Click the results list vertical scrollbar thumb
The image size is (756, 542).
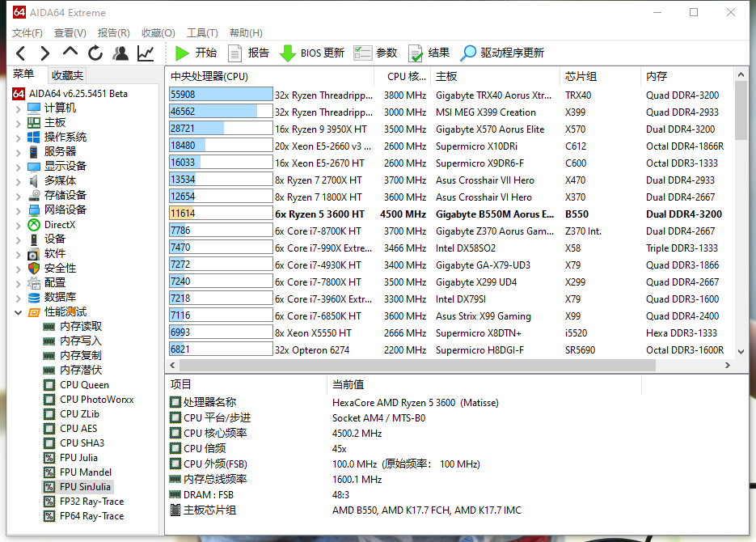pos(741,111)
